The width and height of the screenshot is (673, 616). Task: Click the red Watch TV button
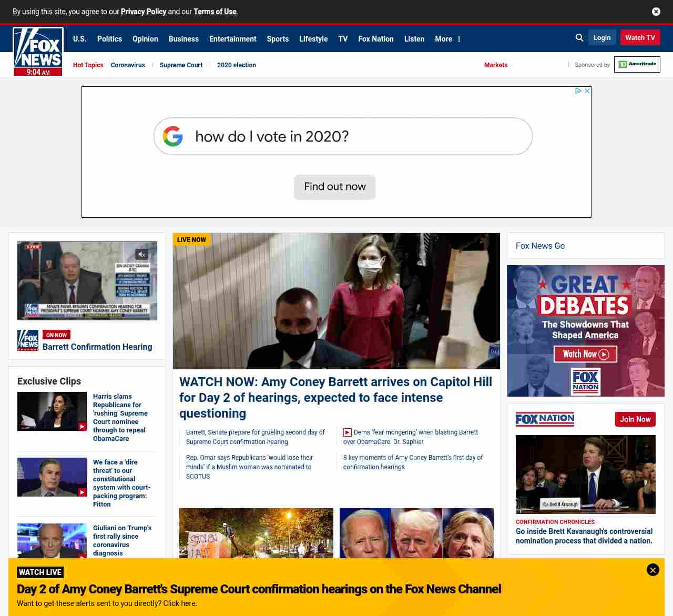[x=640, y=38]
